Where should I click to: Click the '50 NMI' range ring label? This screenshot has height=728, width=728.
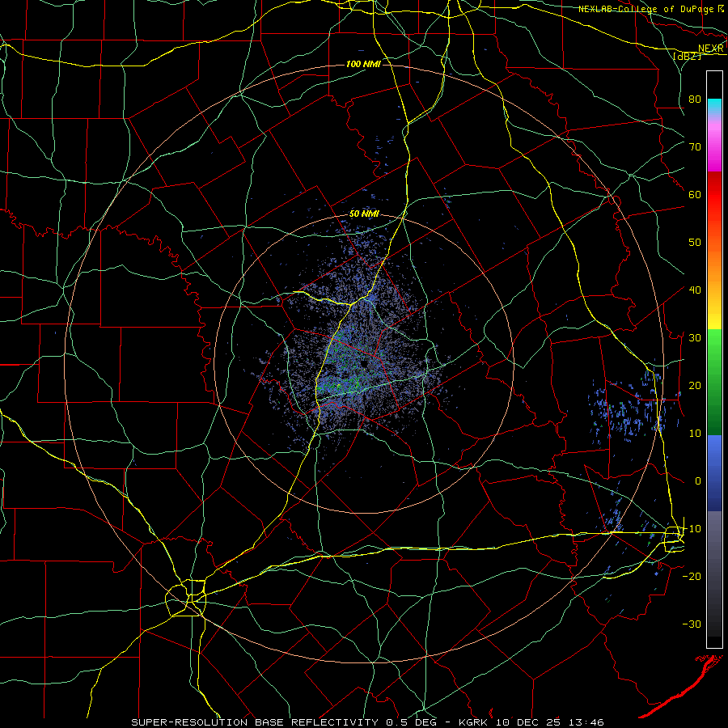tap(364, 214)
